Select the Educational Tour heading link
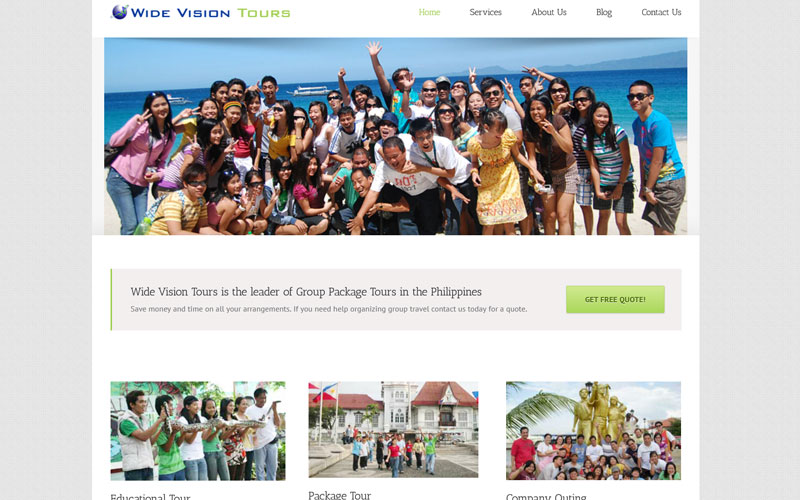This screenshot has height=500, width=800. pyautogui.click(x=151, y=496)
